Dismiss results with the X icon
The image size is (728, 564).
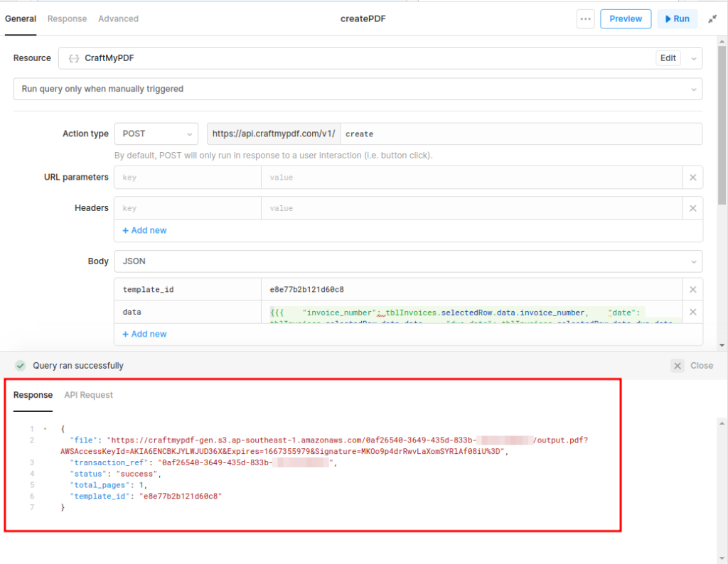tap(678, 366)
